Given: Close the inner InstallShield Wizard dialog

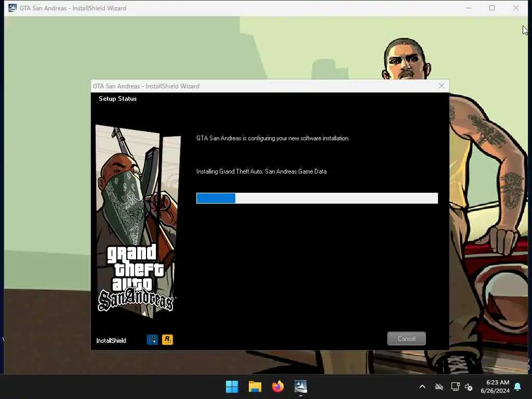Looking at the screenshot, I should 442,86.
